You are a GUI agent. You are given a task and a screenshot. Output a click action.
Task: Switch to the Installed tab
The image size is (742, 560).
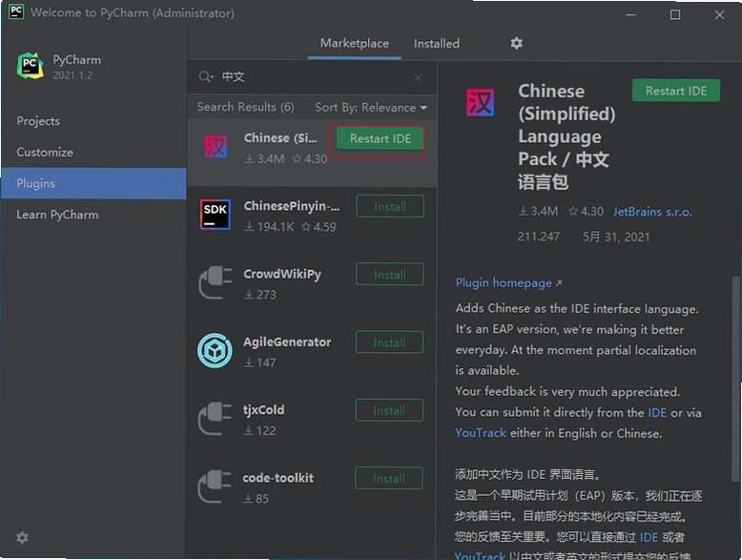(436, 44)
